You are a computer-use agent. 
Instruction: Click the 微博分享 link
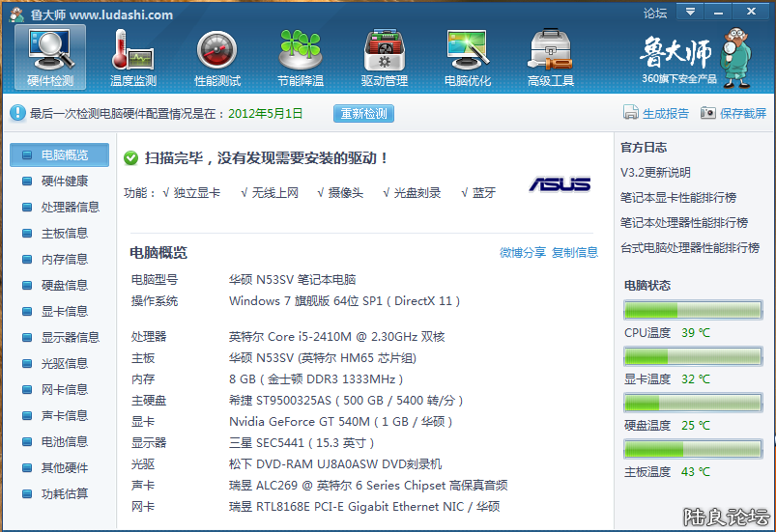522,253
